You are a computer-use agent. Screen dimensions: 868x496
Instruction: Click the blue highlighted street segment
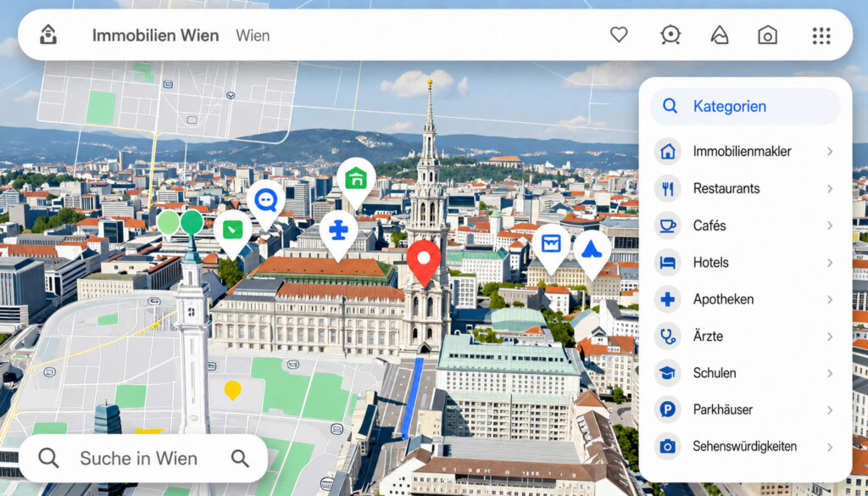(413, 398)
